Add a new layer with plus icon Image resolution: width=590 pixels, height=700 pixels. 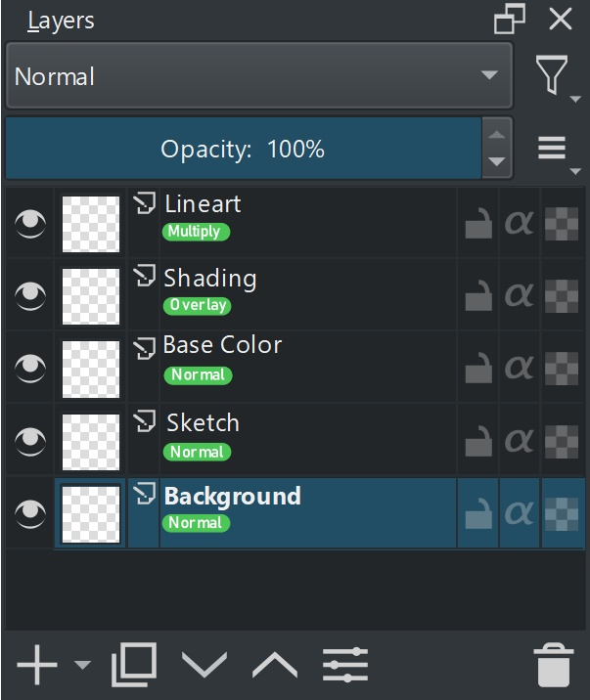[37, 666]
